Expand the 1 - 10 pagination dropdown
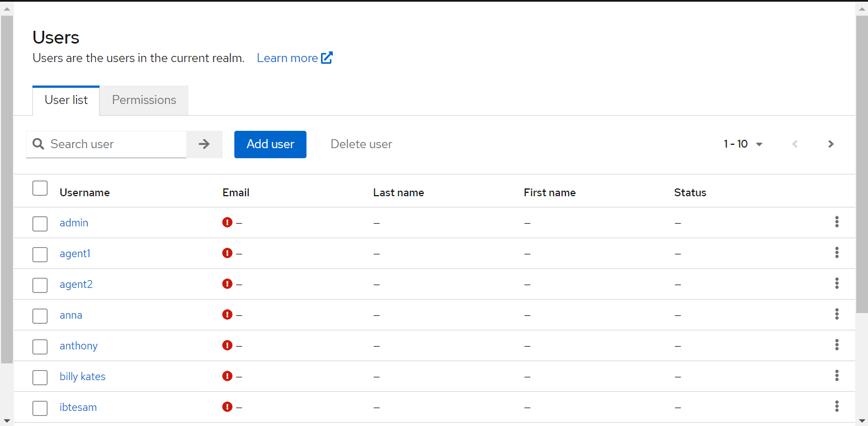Screen dimensions: 868x426 (743, 144)
